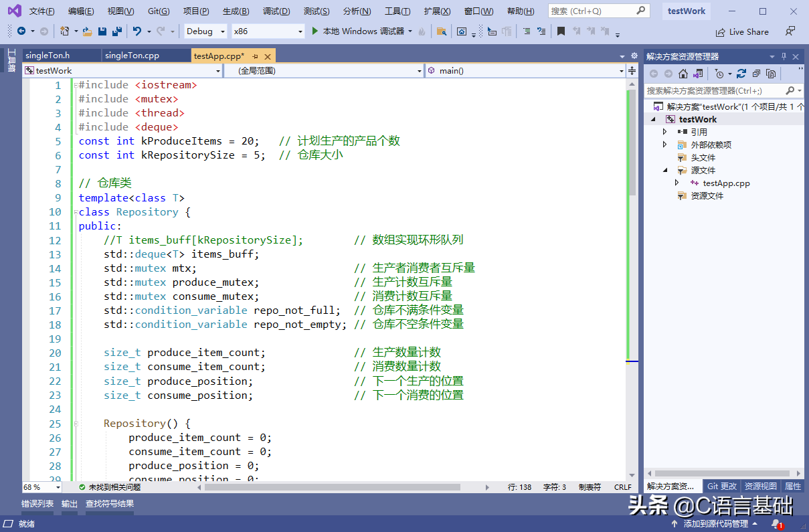The width and height of the screenshot is (809, 532).
Task: Click the feedback person icon at top right
Action: [x=791, y=31]
